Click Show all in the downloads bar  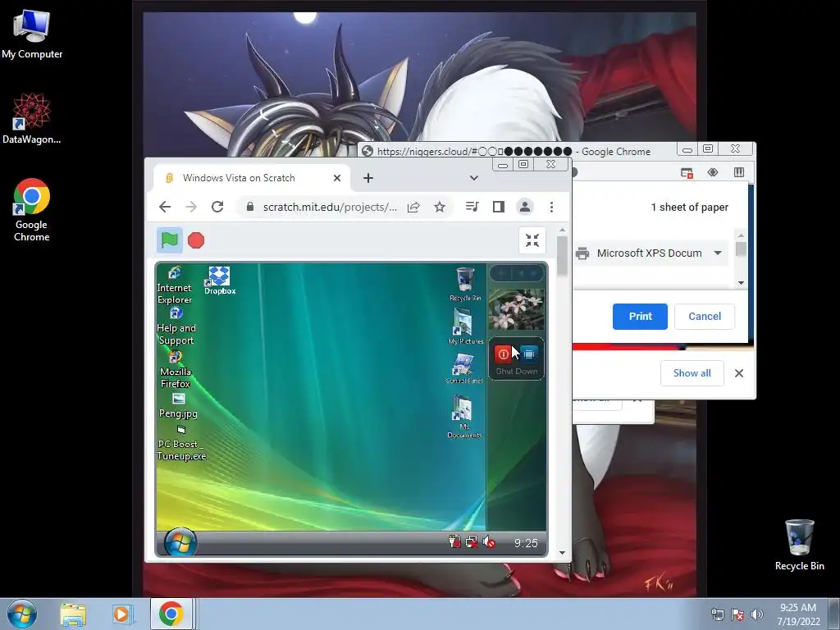point(692,373)
